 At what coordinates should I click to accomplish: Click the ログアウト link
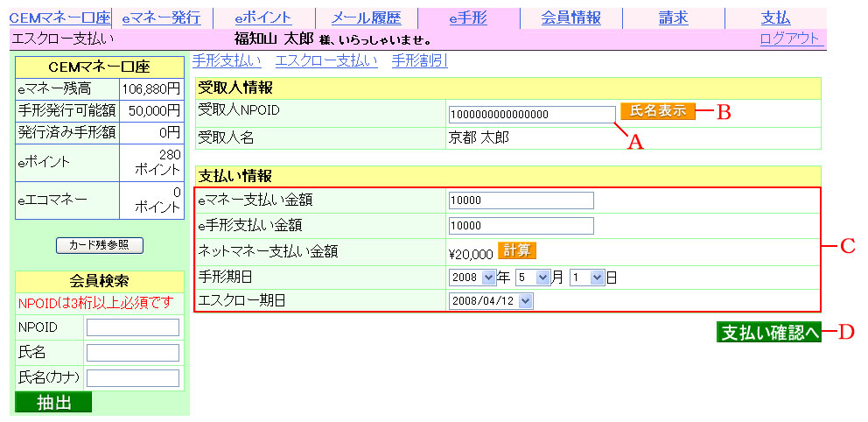(790, 39)
